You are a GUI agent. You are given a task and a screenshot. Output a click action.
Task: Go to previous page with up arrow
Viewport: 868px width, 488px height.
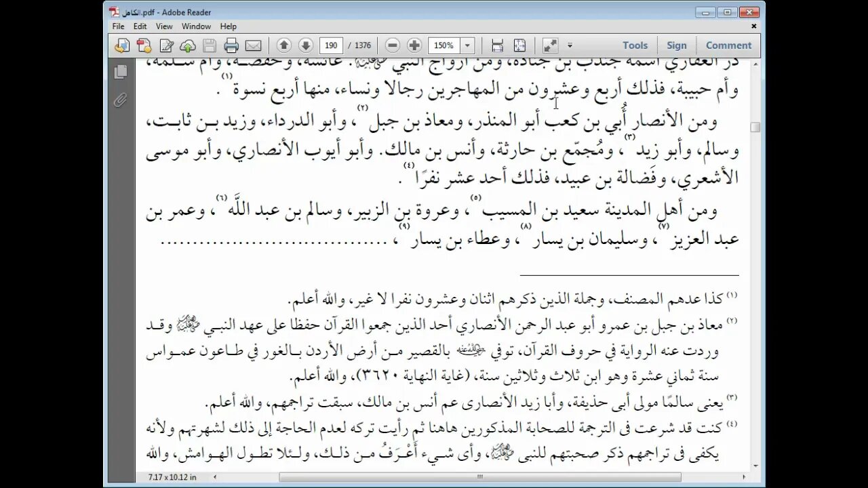pos(284,45)
